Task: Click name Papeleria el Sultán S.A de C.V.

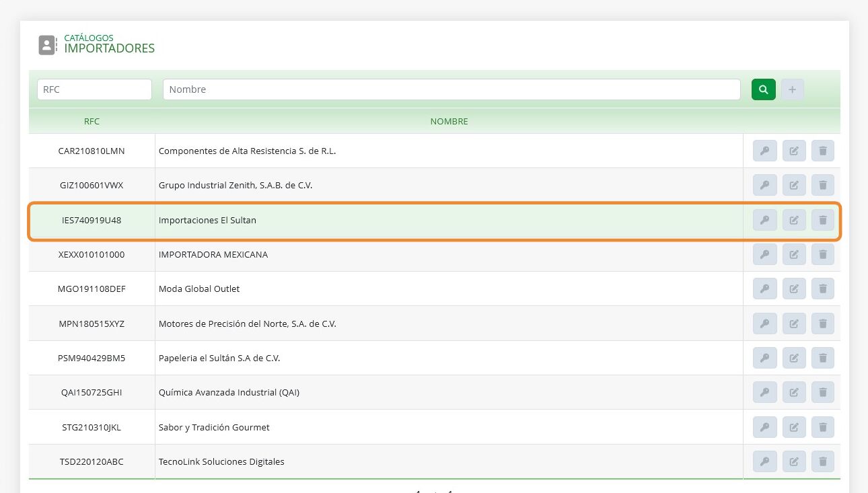Action: [219, 358]
